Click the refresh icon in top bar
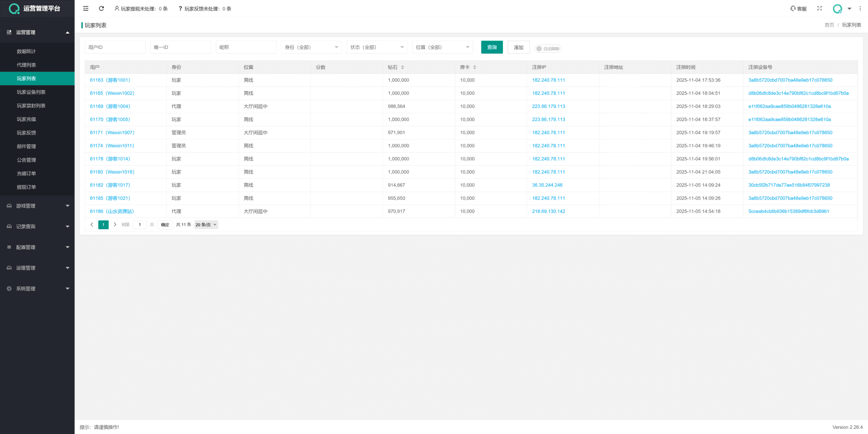This screenshot has height=434, width=868. pyautogui.click(x=101, y=8)
